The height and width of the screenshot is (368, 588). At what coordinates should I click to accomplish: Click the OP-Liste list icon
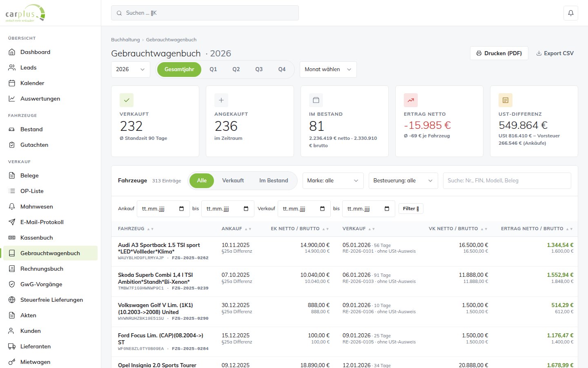[12, 191]
